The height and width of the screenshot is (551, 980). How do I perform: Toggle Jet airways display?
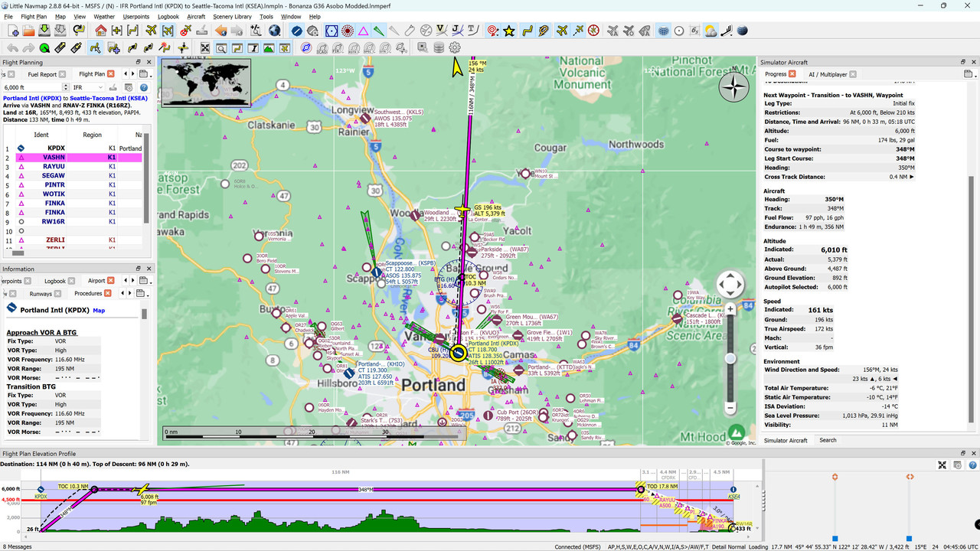[457, 31]
